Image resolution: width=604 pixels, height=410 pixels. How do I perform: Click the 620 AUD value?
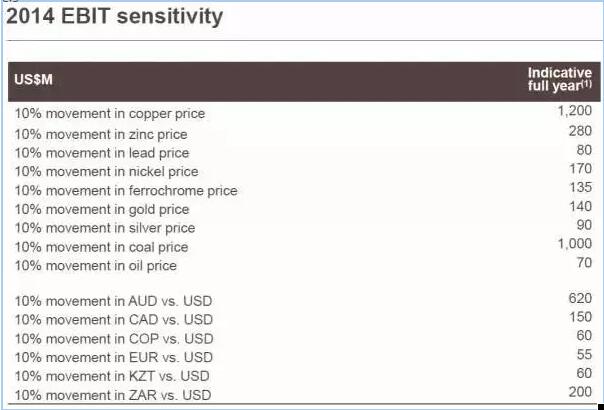coord(580,298)
